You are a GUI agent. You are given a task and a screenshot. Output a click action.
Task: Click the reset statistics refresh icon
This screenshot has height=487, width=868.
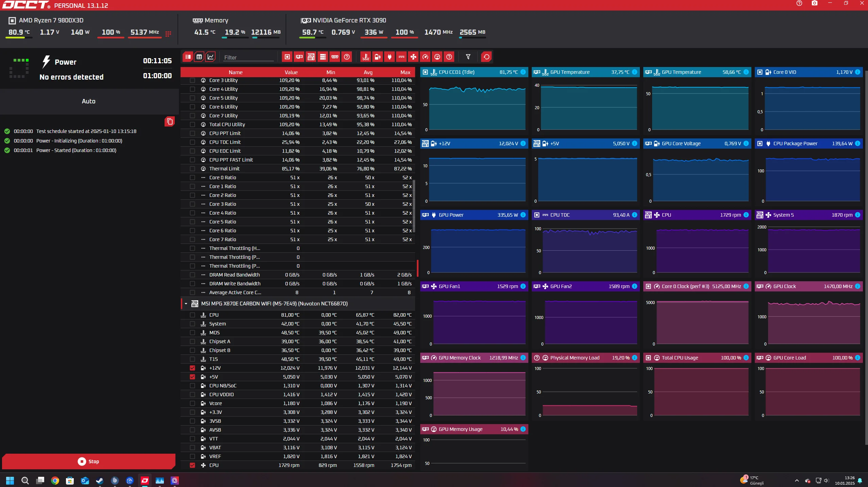[x=487, y=57]
